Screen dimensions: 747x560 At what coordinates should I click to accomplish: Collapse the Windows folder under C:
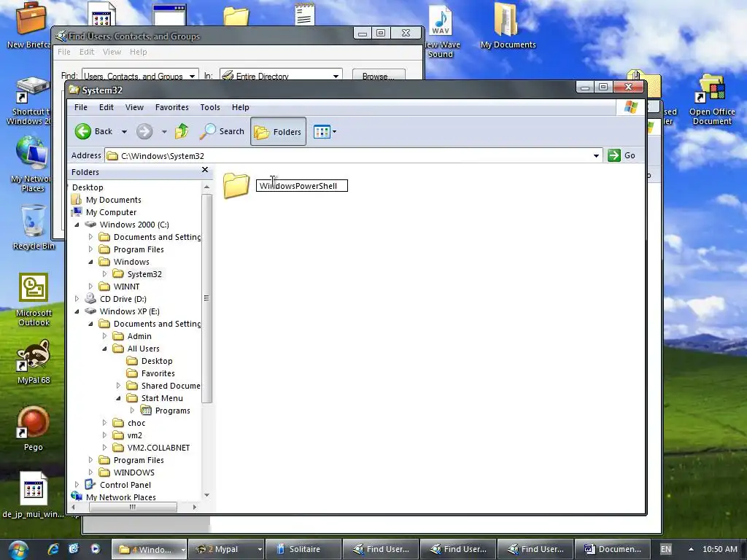(x=91, y=262)
